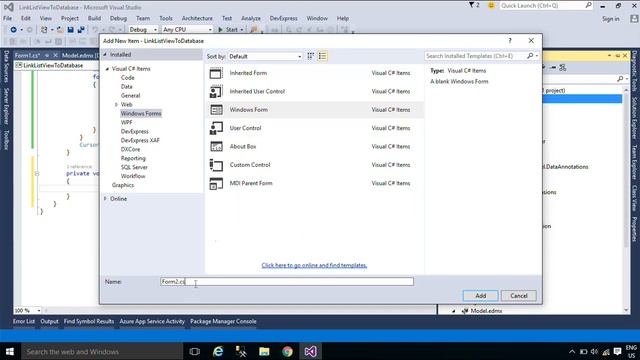Viewport: 640px width, 360px height.
Task: Open the Project menu
Action: tap(70, 18)
